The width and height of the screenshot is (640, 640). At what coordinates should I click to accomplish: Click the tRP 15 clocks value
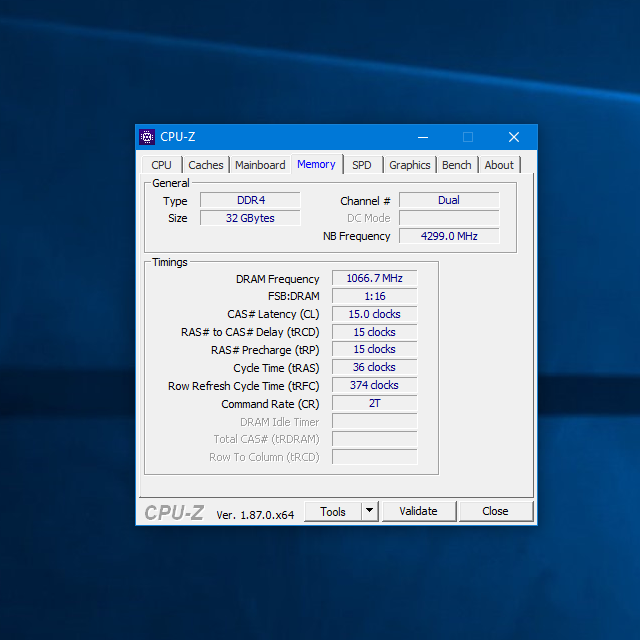(375, 350)
